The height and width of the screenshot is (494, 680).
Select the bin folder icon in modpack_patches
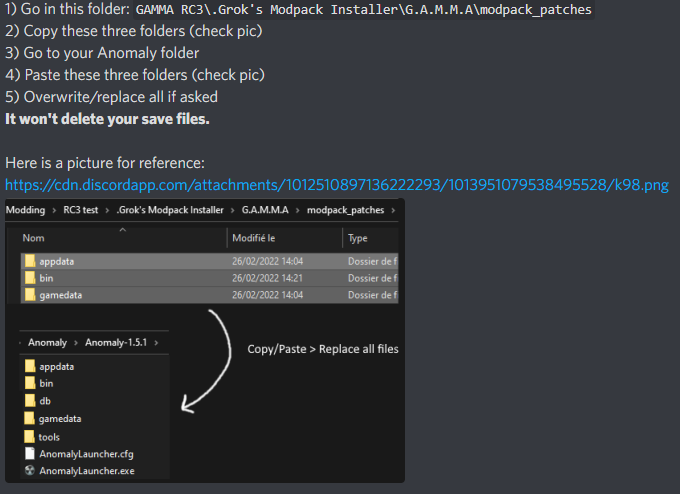point(30,278)
